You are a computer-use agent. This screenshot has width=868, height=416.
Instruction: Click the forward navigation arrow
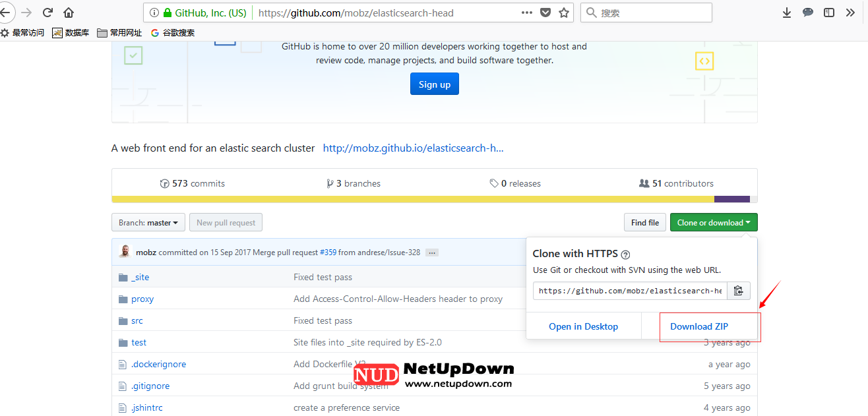(26, 13)
